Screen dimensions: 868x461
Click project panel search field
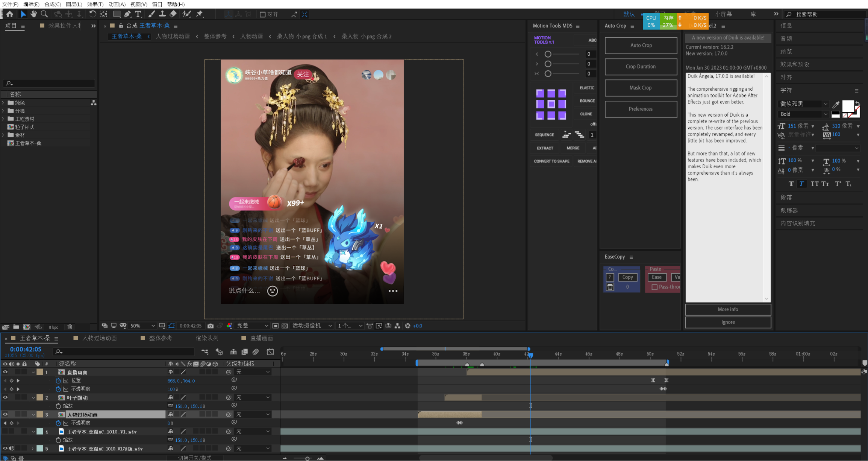click(49, 83)
